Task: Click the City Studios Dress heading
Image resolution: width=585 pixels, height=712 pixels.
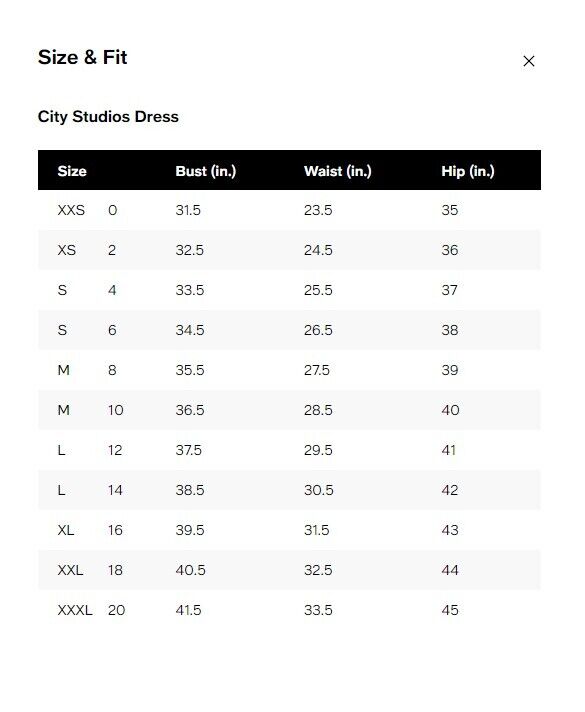Action: 108,117
